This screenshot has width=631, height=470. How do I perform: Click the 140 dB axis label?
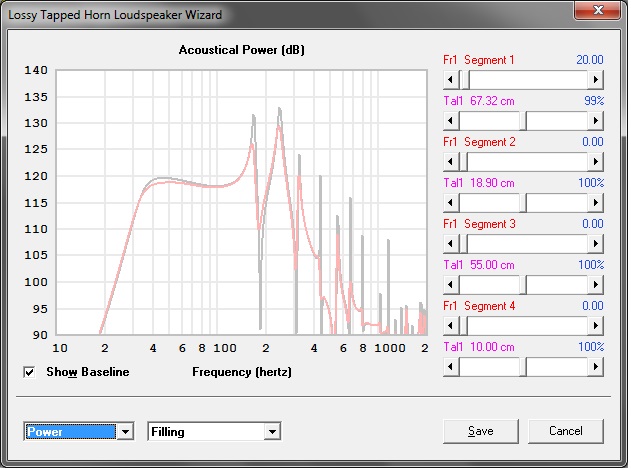tap(36, 70)
